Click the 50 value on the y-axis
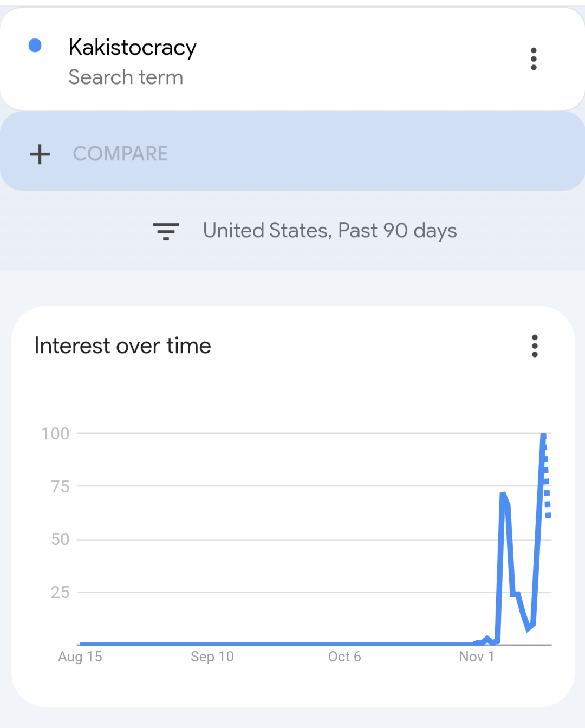Screen dimensions: 585x728 (x=60, y=539)
